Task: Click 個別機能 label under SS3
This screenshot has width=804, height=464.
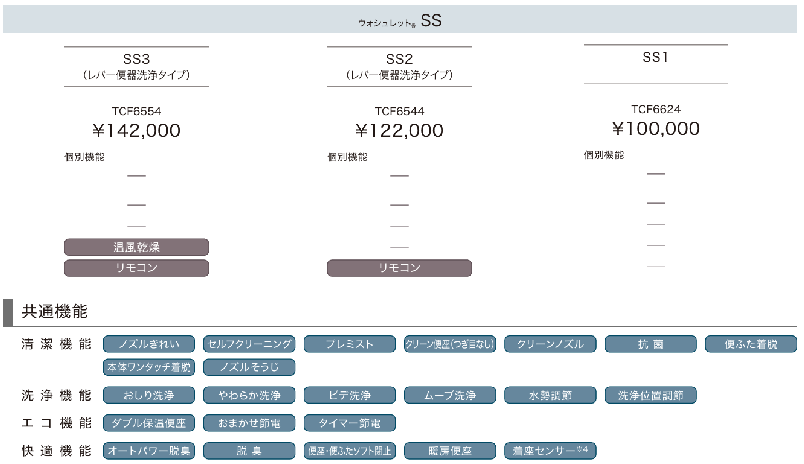Action: [x=84, y=157]
